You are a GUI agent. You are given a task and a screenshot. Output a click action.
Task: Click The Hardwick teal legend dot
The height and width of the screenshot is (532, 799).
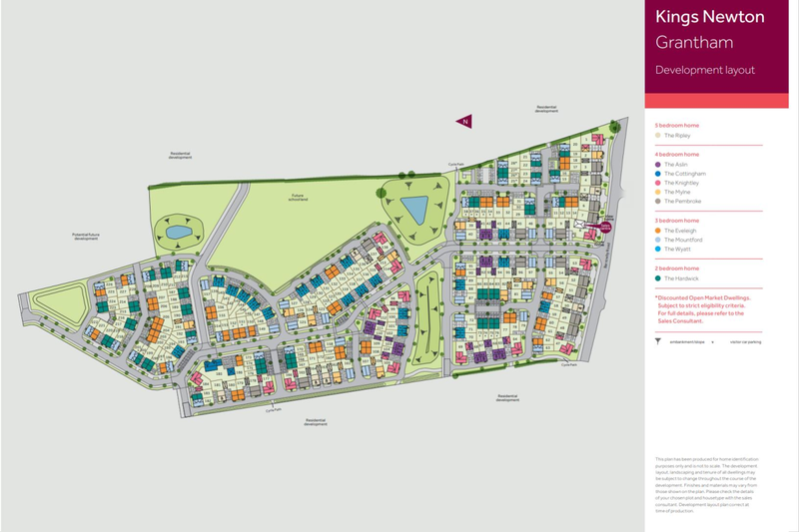658,278
